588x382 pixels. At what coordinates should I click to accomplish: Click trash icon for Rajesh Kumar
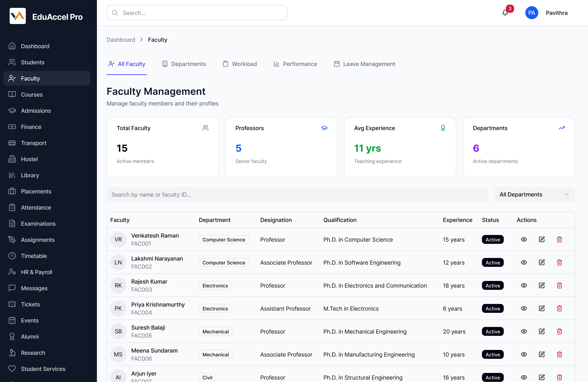coord(559,285)
